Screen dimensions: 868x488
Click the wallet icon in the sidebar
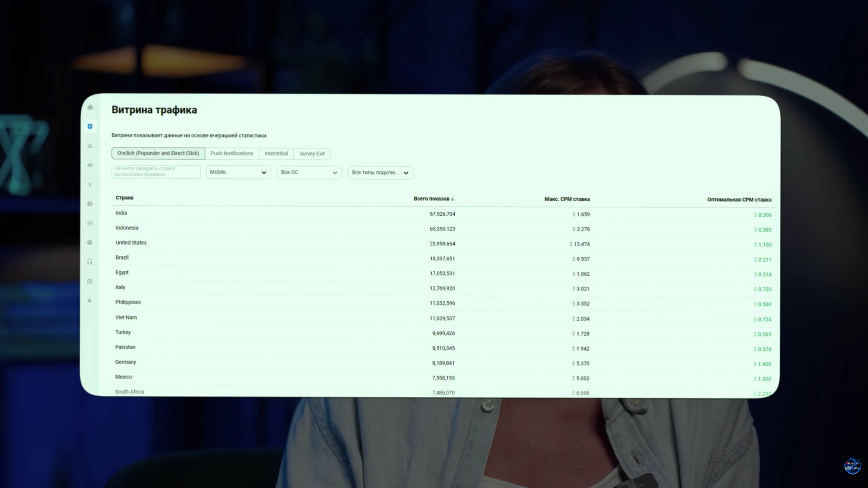click(90, 204)
